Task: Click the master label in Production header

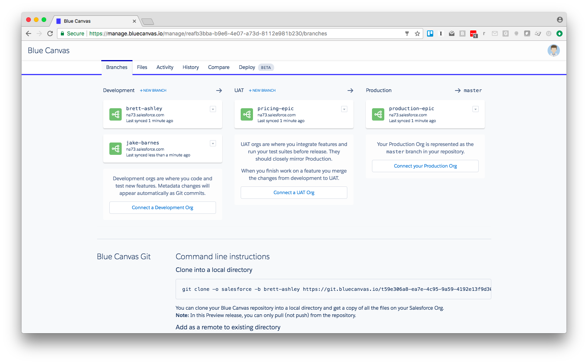Action: [x=473, y=91]
